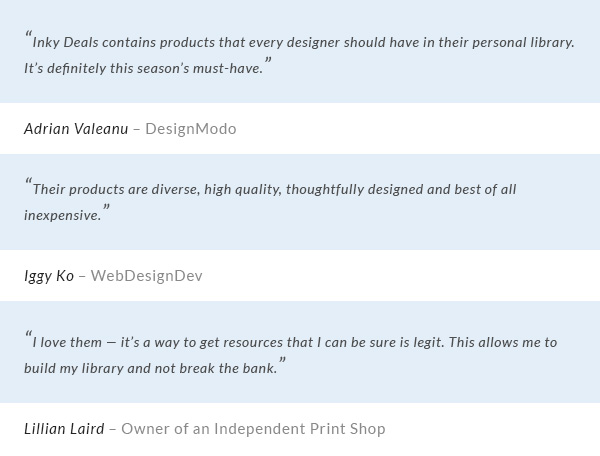The image size is (600, 456).
Task: Select "Owner of an Independent Print Shop" text
Action: click(x=253, y=429)
